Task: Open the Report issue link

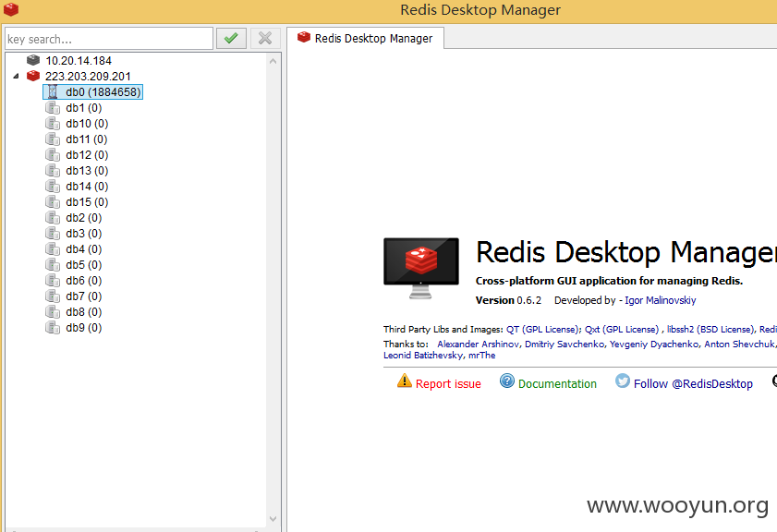Action: 448,384
